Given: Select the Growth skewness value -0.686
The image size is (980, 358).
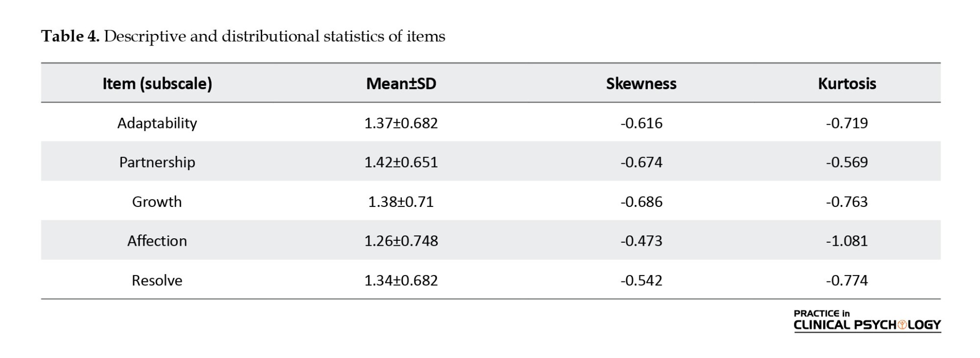Looking at the screenshot, I should click(641, 202).
